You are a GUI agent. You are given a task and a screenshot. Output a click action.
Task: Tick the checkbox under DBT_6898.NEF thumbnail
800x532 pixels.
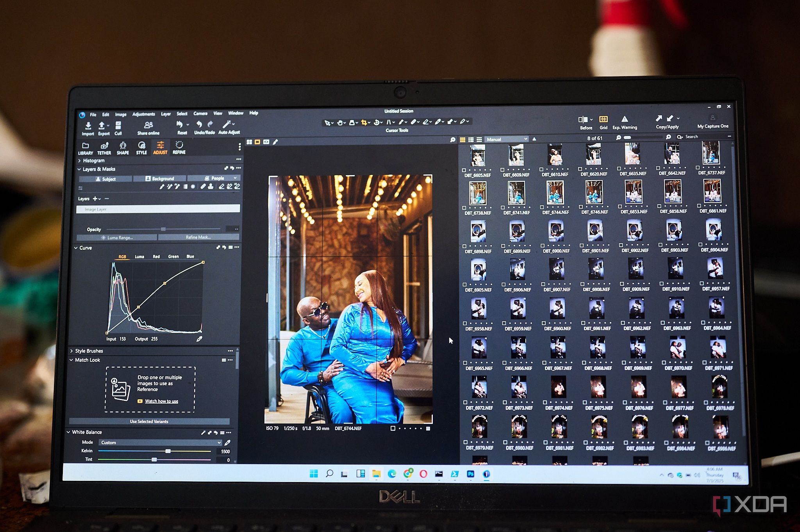pyautogui.click(x=464, y=246)
